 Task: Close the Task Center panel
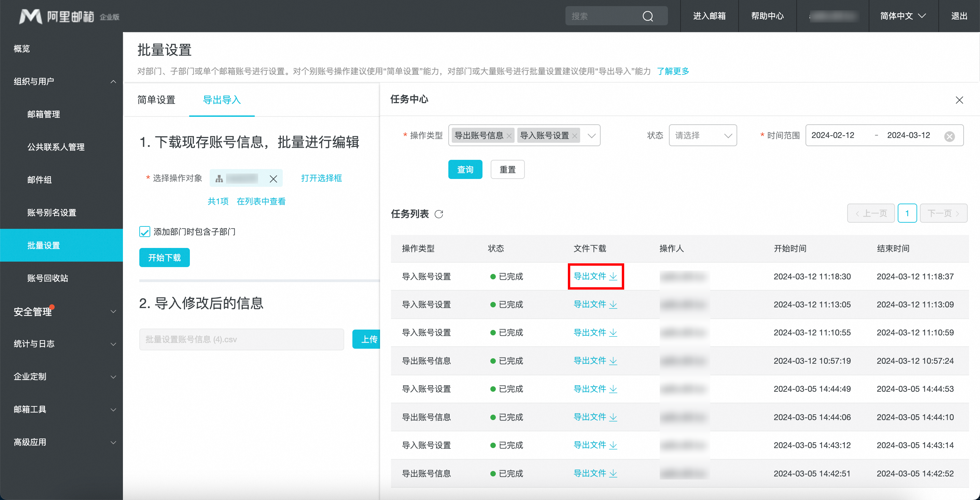(959, 100)
